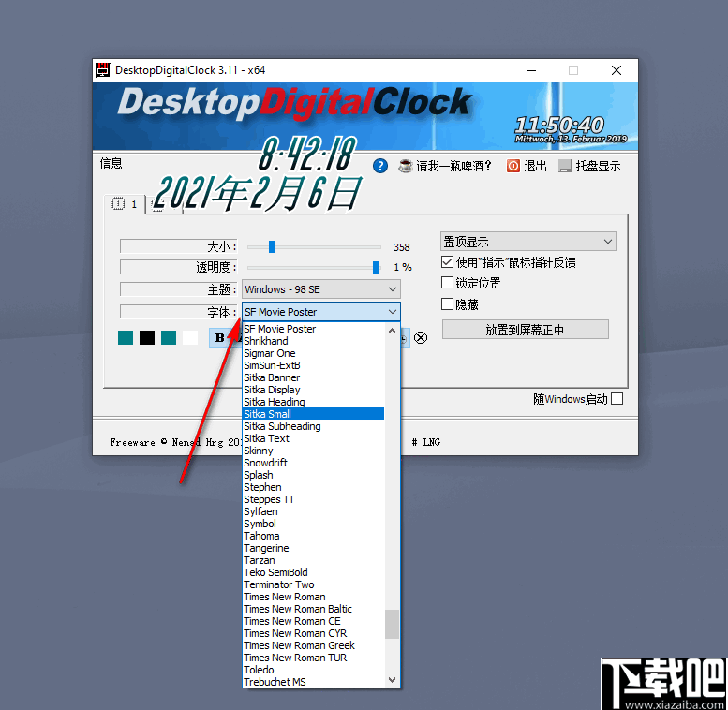
Task: Select Toledo font
Action: [x=313, y=670]
